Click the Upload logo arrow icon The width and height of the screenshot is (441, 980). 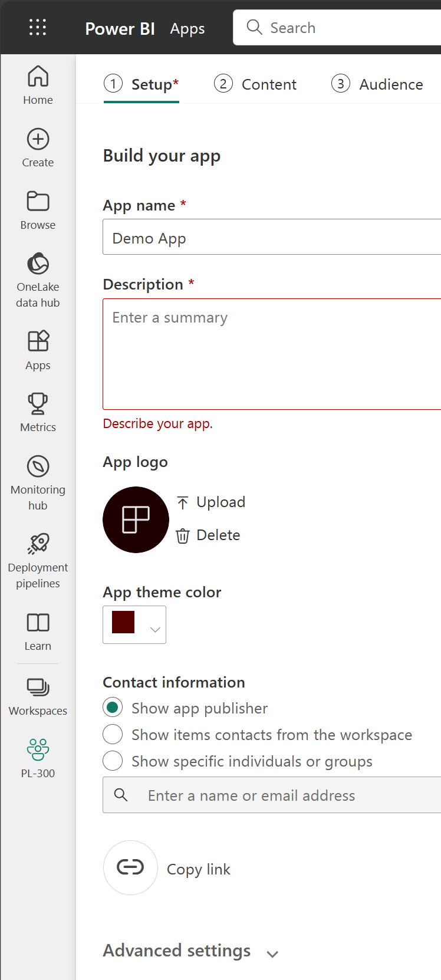183,502
